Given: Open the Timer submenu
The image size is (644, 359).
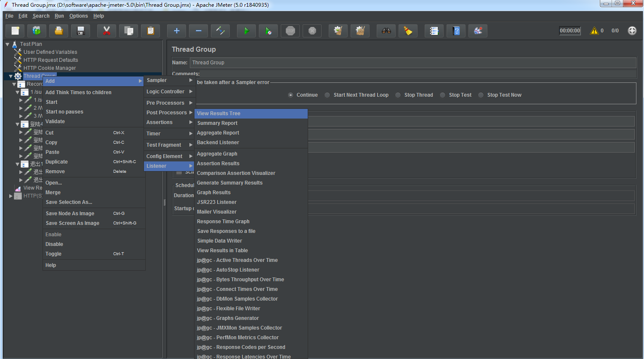Looking at the screenshot, I should click(169, 134).
